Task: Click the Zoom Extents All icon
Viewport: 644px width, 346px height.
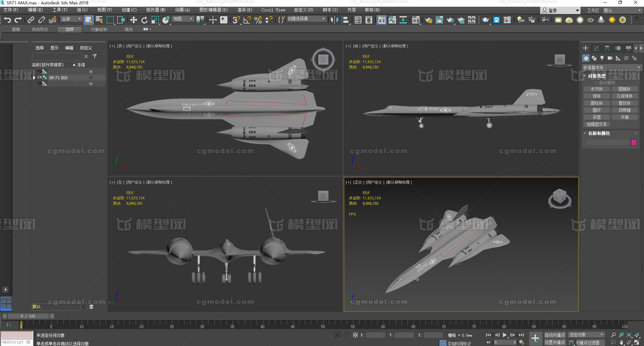Action: click(x=637, y=335)
